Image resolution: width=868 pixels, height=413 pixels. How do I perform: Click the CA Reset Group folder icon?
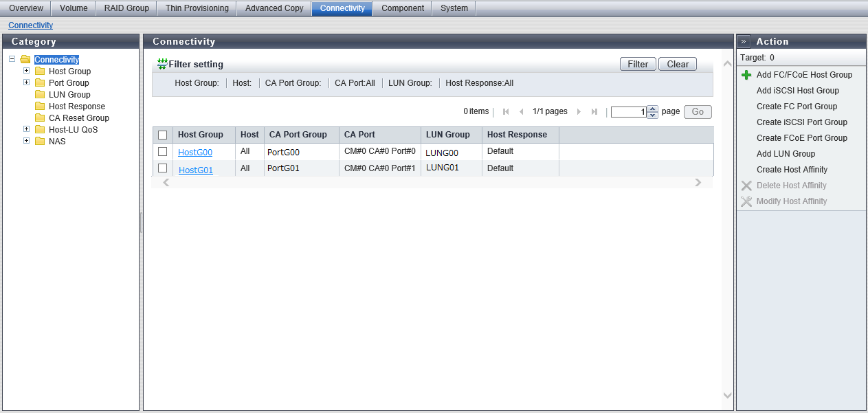click(40, 118)
